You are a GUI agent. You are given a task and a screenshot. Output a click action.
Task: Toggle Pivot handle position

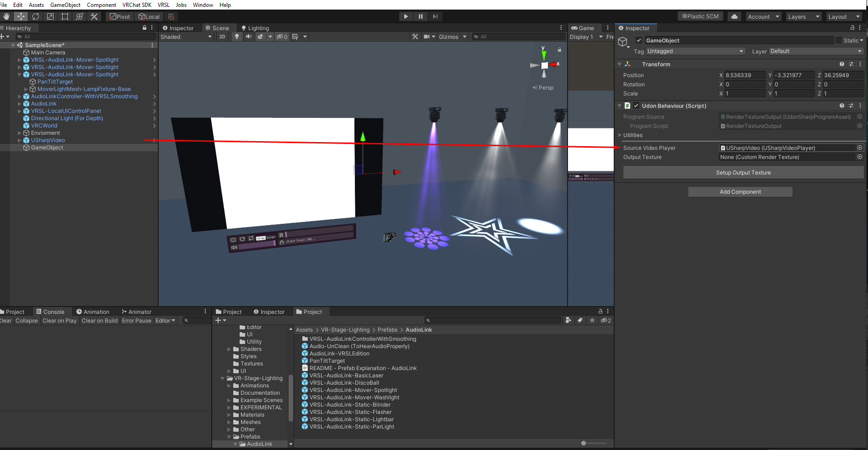120,16
